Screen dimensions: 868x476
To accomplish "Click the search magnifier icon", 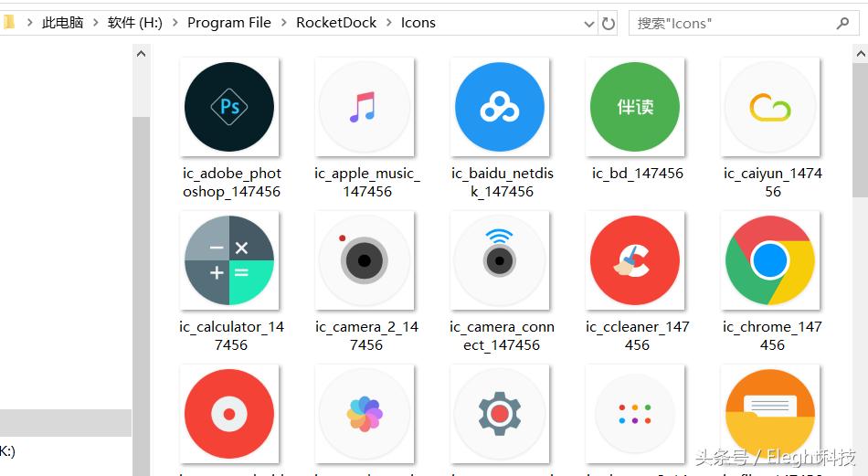I will pos(842,23).
